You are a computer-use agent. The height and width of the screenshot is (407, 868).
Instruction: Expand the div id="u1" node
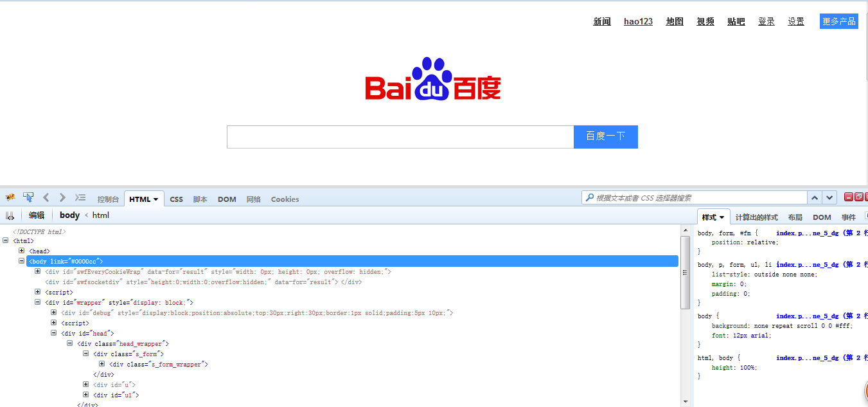pos(86,395)
